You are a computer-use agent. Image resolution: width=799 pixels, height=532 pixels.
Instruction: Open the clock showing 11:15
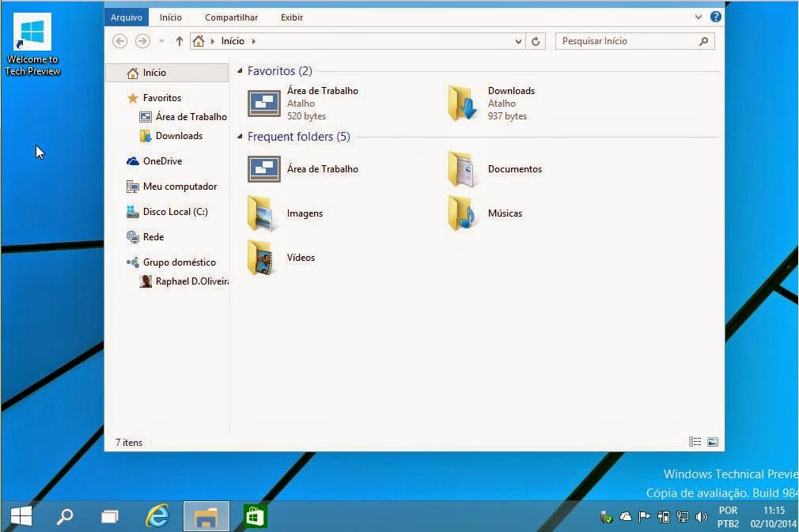coord(774,517)
